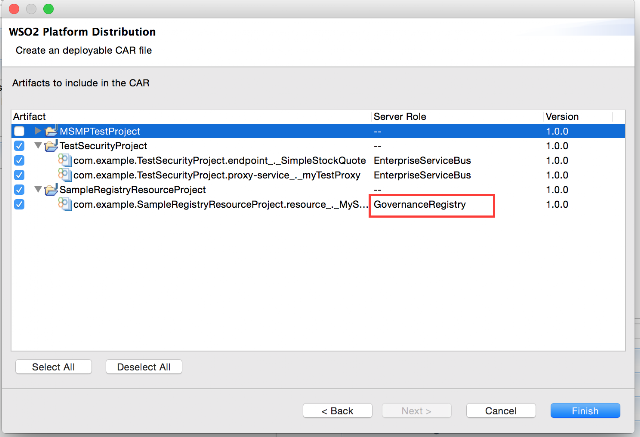Select the SampleRegistryResourceProject.resource artifact name
Viewport: 640px width, 437px height.
(221, 204)
